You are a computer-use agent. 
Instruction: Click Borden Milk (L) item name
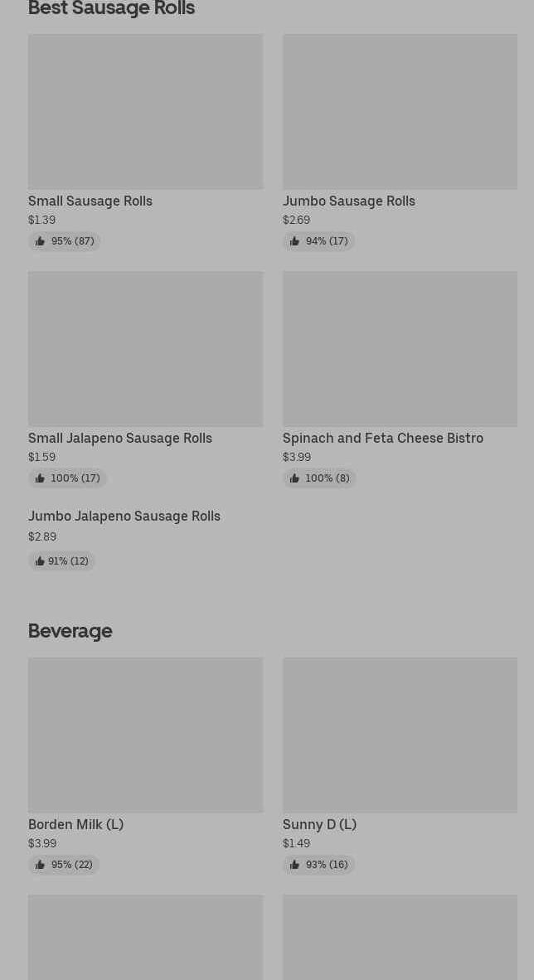[x=75, y=824]
